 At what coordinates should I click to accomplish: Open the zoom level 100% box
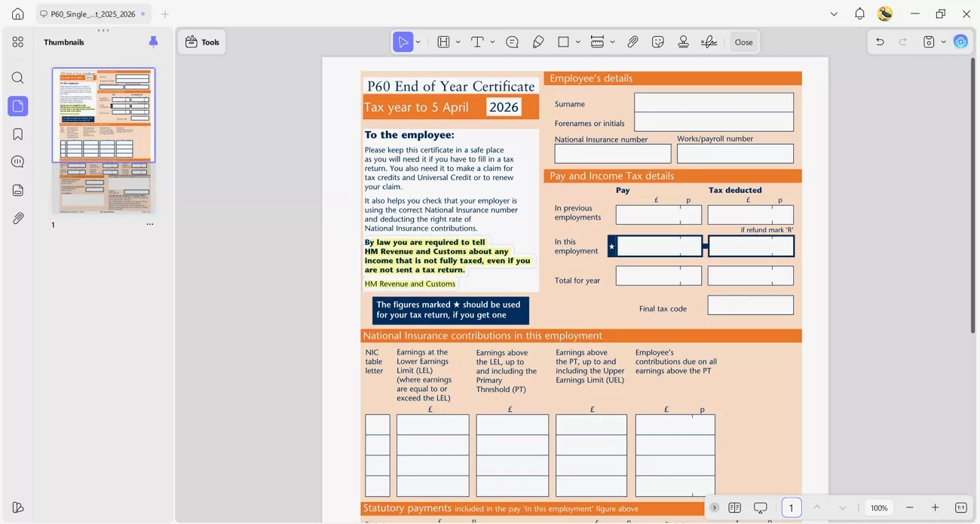tap(879, 508)
